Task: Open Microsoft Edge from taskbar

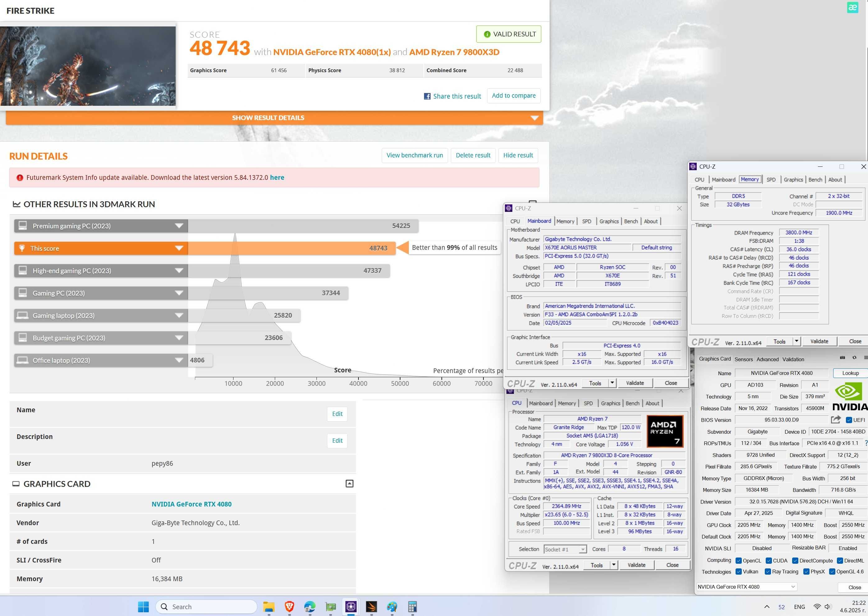Action: 310,607
